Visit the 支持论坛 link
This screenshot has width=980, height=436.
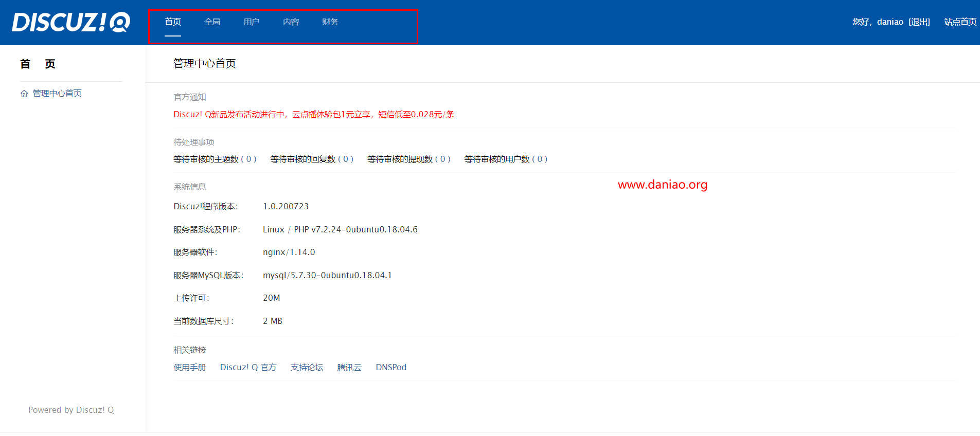(x=307, y=367)
